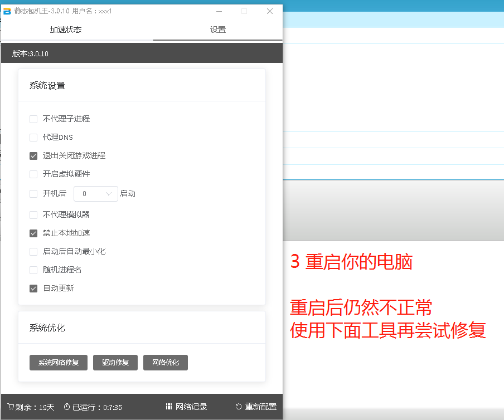Viewport: 504px width, 420px height.
Task: Click the shopping cart remaining days icon
Action: (11, 407)
